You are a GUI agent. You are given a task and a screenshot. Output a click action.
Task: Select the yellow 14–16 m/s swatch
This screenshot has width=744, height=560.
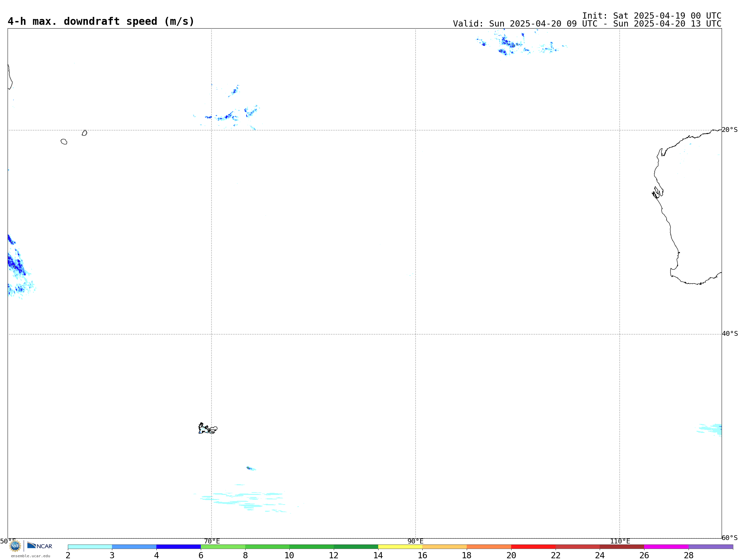[400, 547]
